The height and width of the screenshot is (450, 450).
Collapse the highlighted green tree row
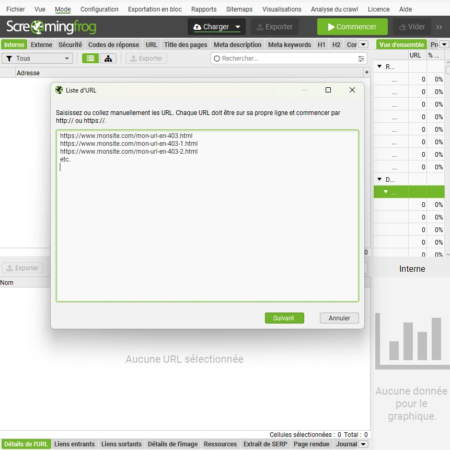[386, 192]
